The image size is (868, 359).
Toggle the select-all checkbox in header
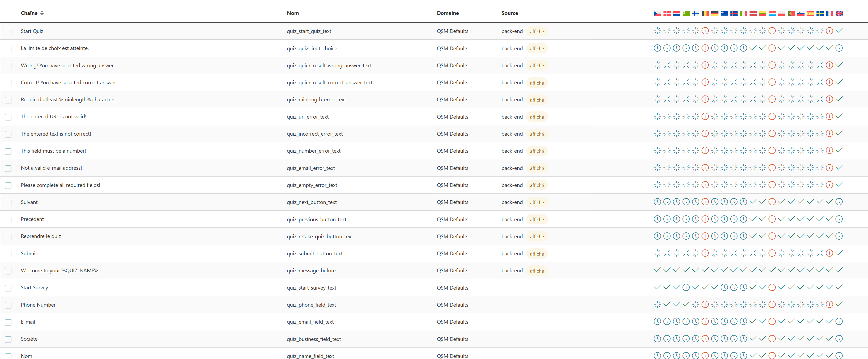point(8,14)
